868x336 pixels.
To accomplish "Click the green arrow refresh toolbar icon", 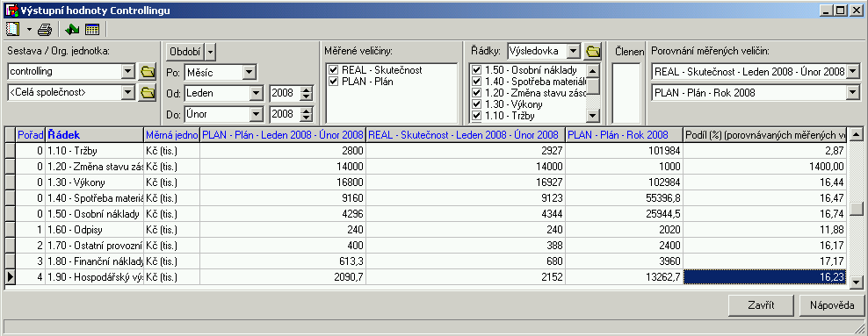I will click(x=72, y=29).
